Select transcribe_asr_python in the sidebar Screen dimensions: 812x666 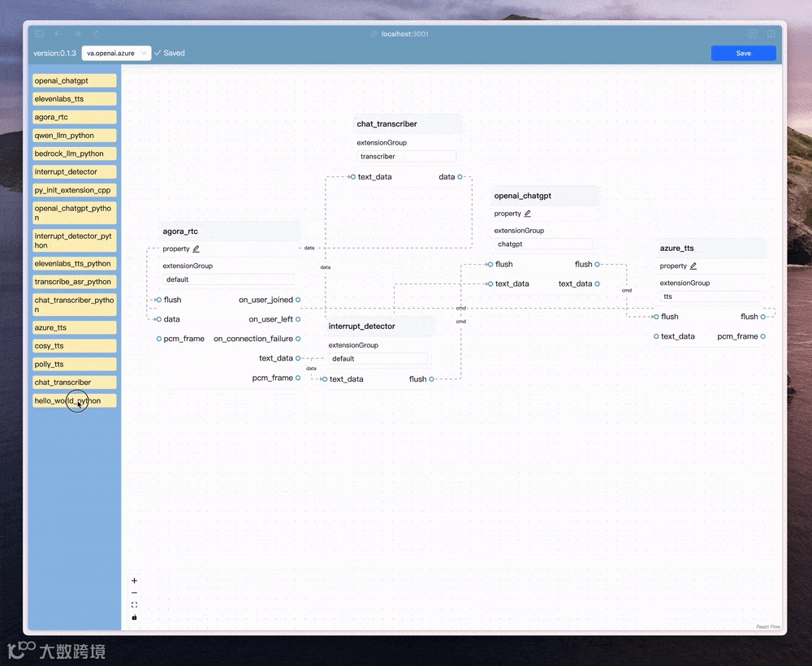[x=75, y=281]
